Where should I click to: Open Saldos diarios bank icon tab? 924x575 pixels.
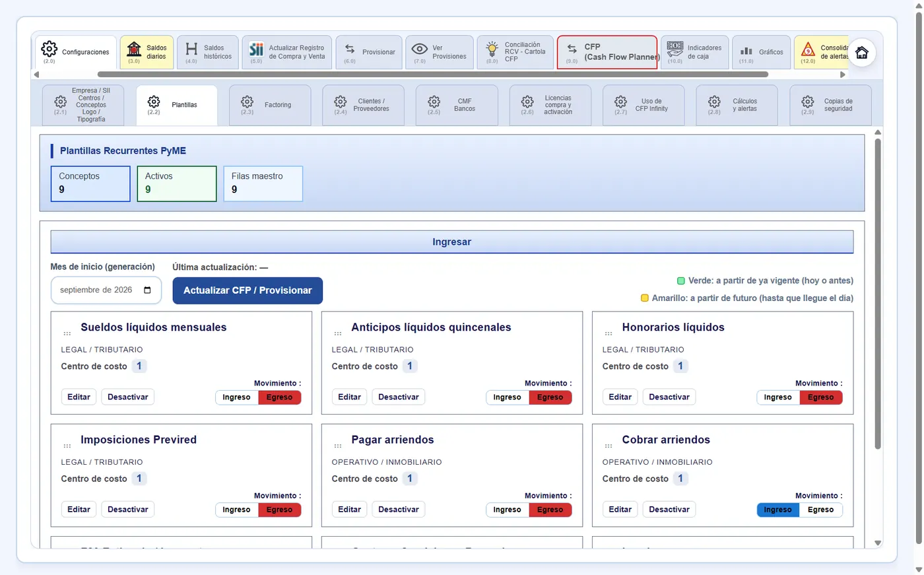click(x=134, y=50)
